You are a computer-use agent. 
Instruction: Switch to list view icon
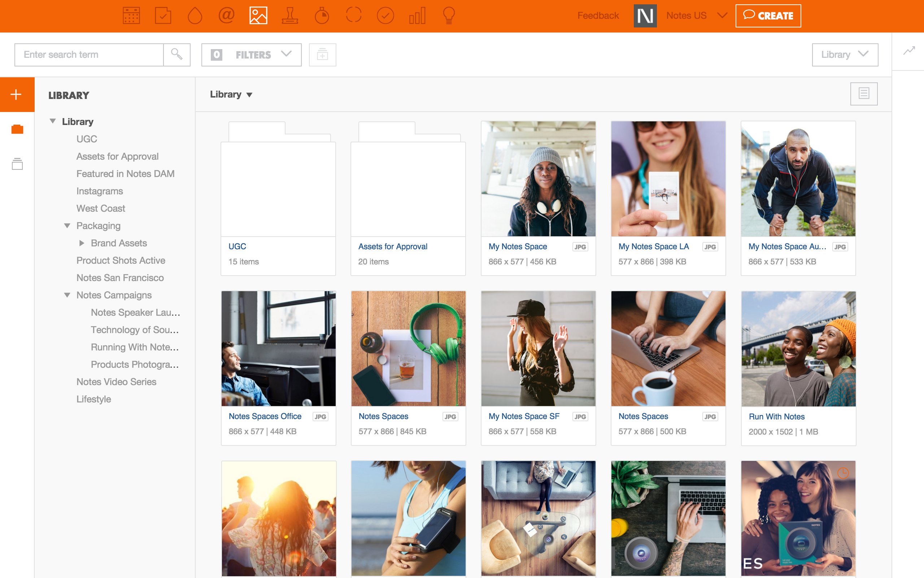coord(864,94)
